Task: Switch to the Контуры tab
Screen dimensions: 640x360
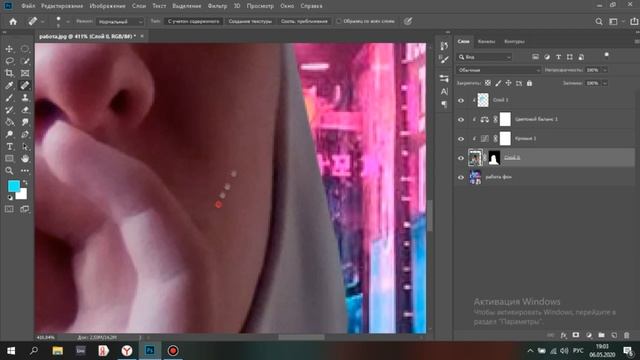Action: (x=514, y=42)
